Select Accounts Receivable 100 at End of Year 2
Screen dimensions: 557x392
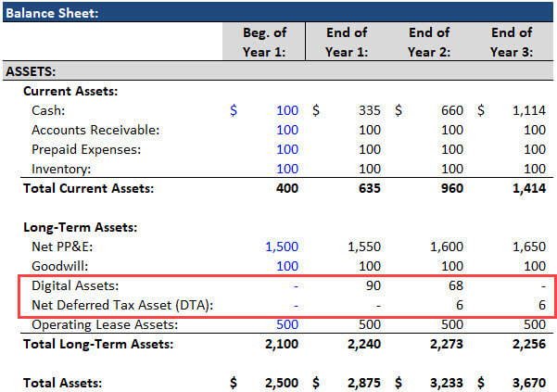(452, 130)
